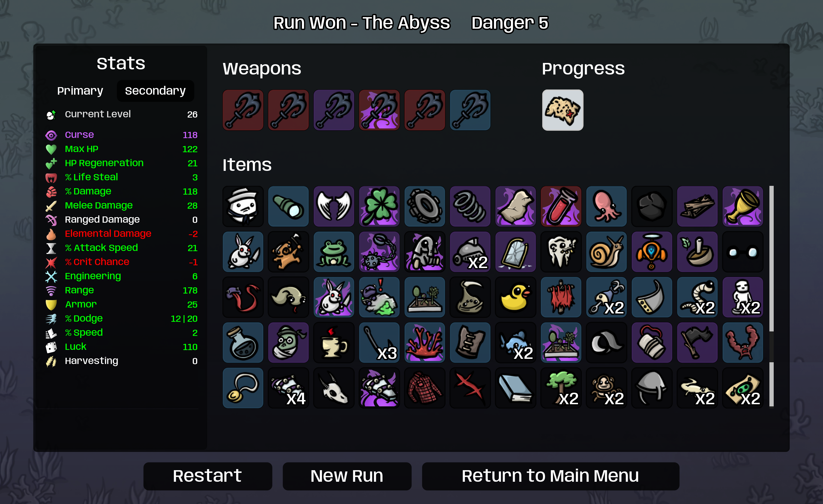Click the golden chalice item icon

click(742, 206)
